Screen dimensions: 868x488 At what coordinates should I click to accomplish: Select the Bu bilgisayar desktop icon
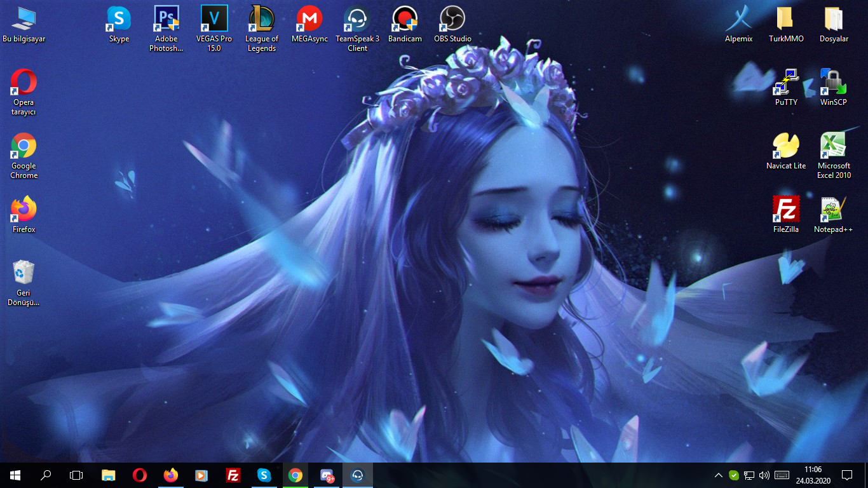pos(24,24)
